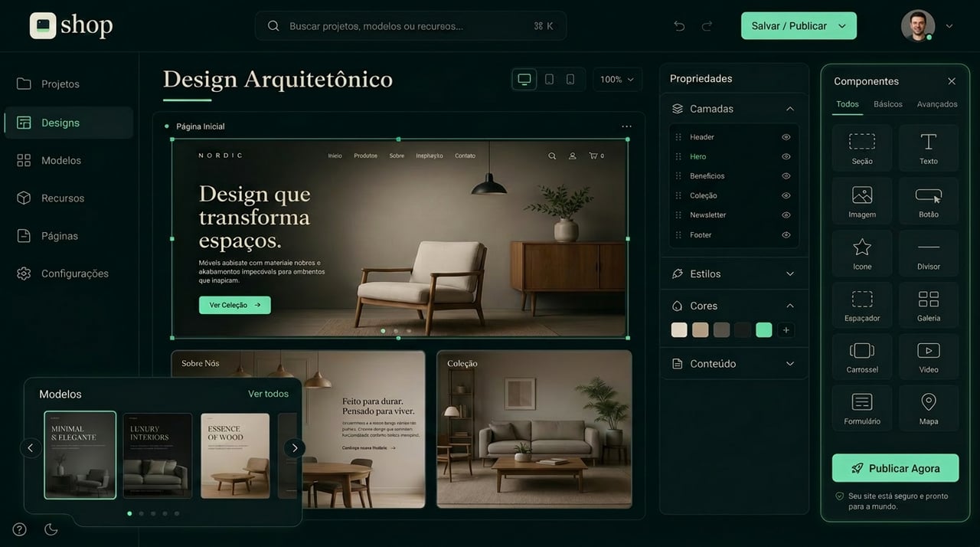Add an Imagem component
This screenshot has height=547, width=980.
[x=862, y=201]
